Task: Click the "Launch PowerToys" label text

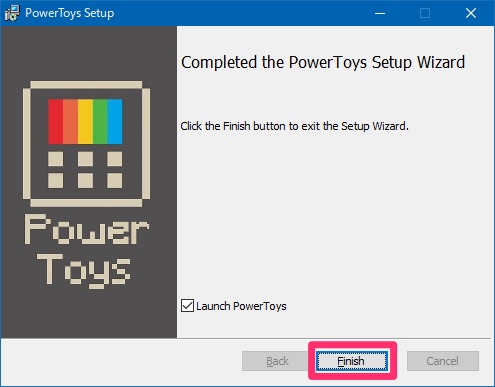Action: (241, 306)
